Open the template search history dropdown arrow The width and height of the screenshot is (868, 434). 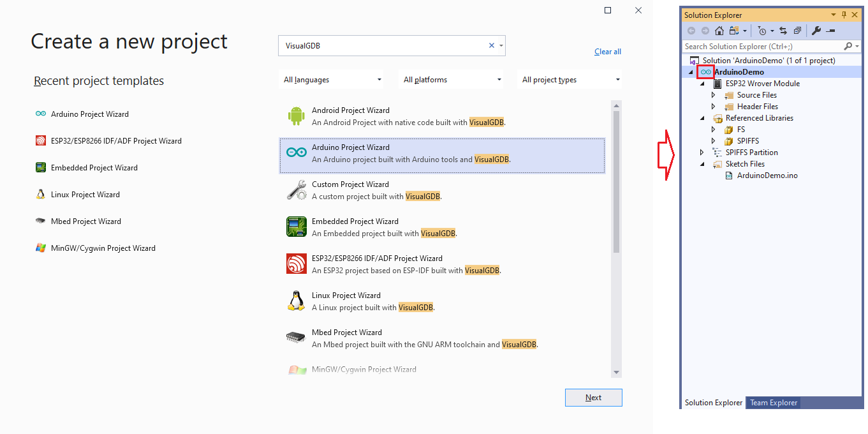tap(501, 45)
